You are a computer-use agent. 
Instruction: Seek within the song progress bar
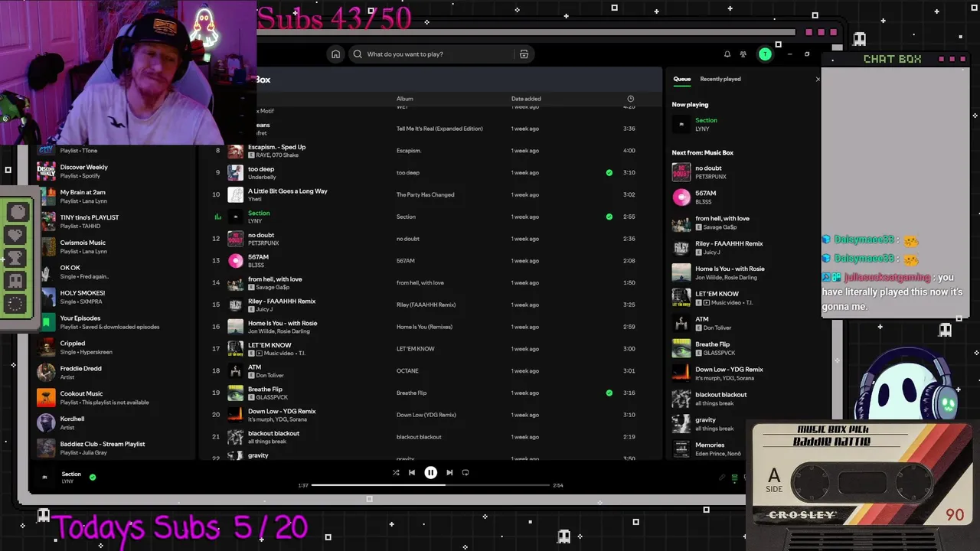tap(430, 485)
